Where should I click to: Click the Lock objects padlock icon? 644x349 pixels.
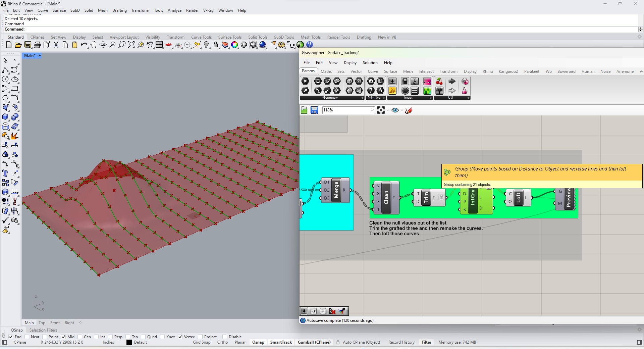click(216, 45)
